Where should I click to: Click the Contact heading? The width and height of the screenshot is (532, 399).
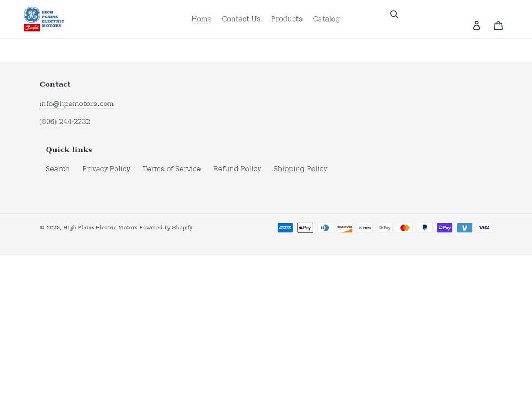[x=55, y=84]
